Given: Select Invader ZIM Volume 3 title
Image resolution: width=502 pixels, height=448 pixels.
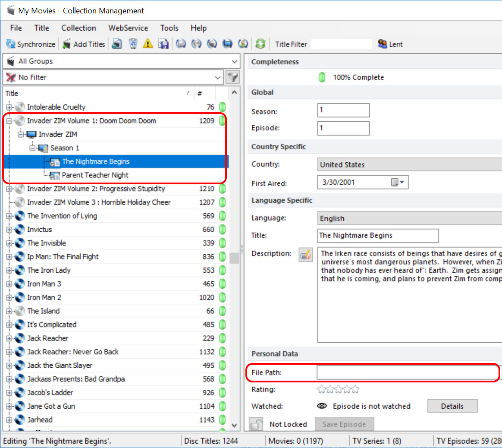Looking at the screenshot, I should pyautogui.click(x=99, y=202).
